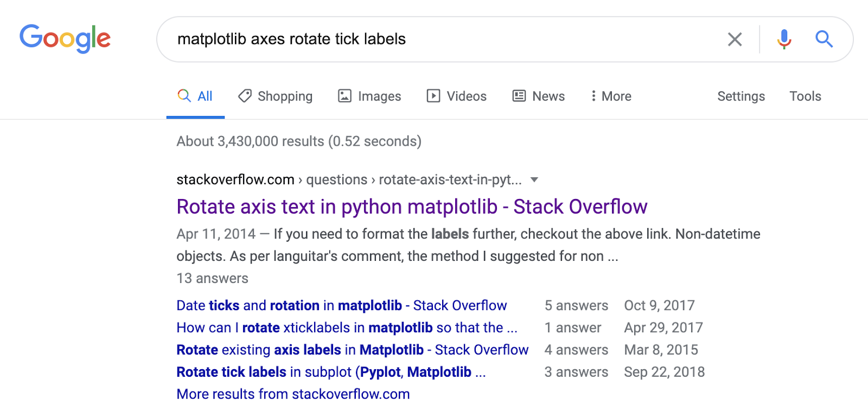Click the Google logo
The height and width of the screenshot is (412, 868).
pos(65,38)
